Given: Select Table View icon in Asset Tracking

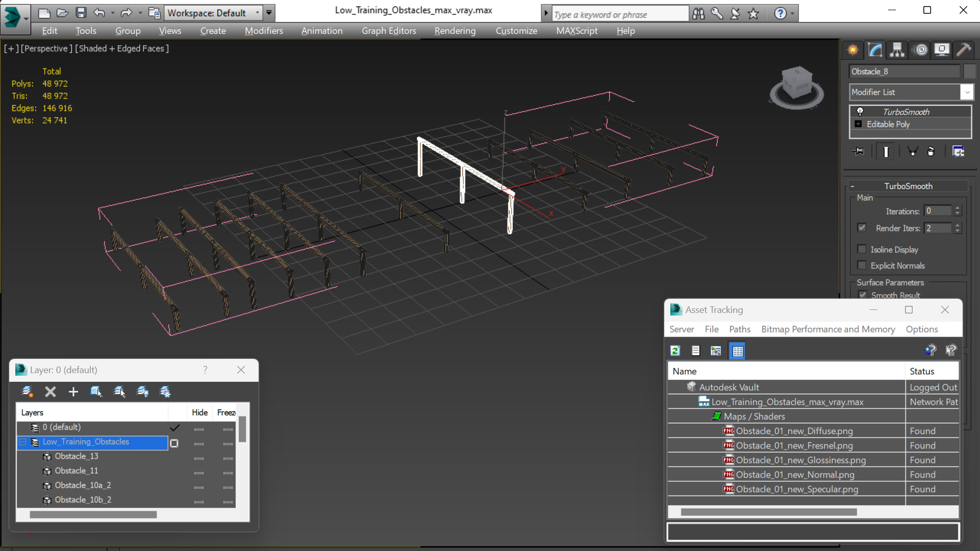Looking at the screenshot, I should pyautogui.click(x=737, y=351).
